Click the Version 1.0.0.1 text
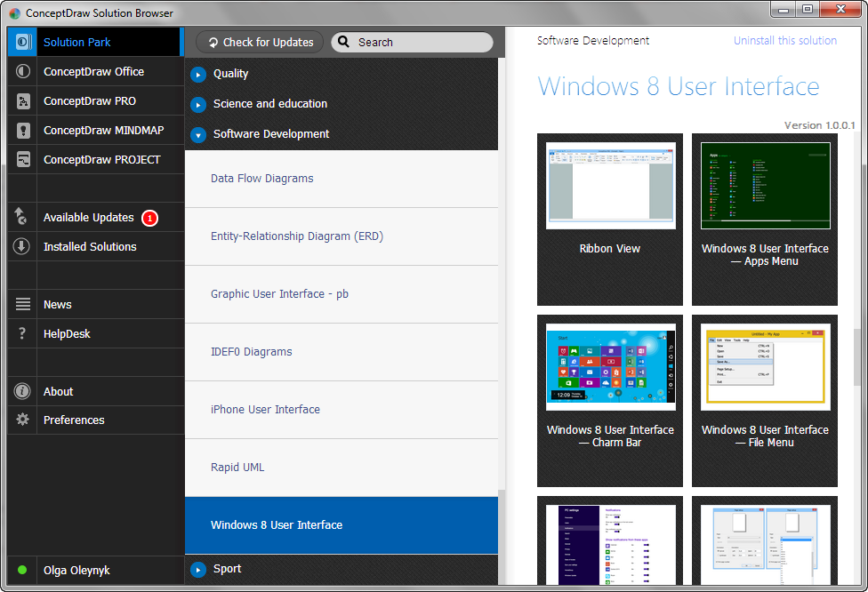868x592 pixels. [819, 125]
